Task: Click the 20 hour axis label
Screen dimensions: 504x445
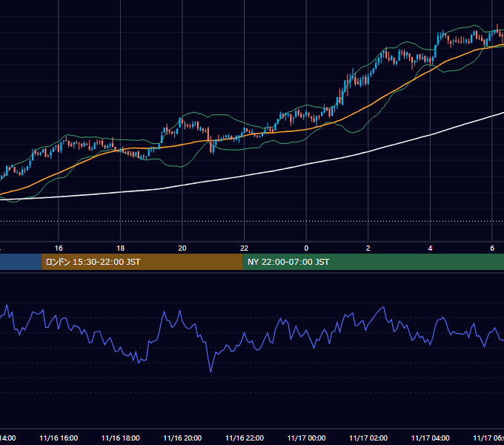Action: (182, 248)
